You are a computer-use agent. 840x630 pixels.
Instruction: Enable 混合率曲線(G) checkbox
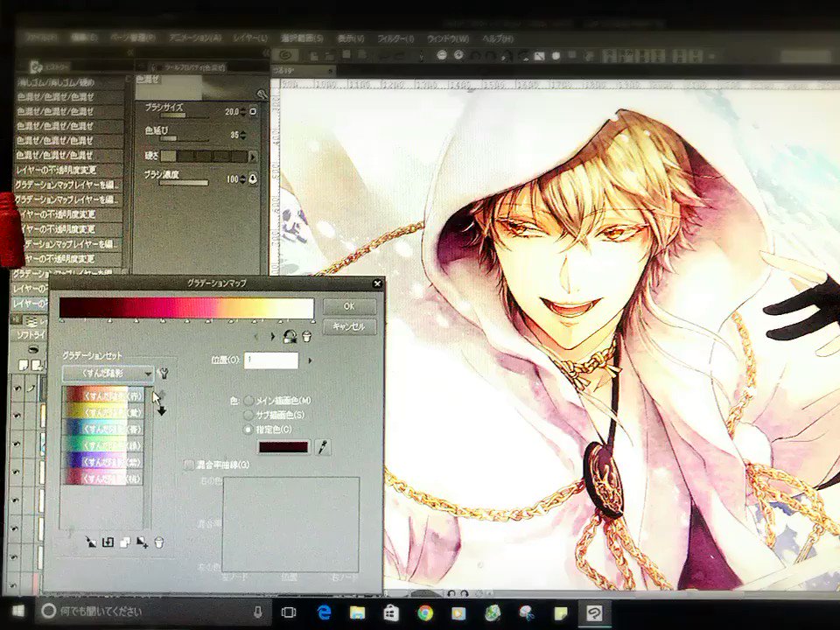click(x=189, y=465)
